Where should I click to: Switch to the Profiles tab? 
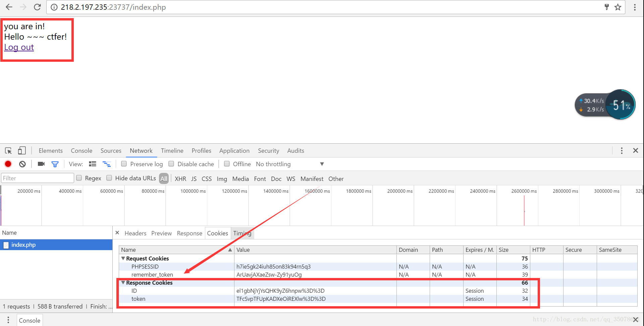(x=202, y=151)
